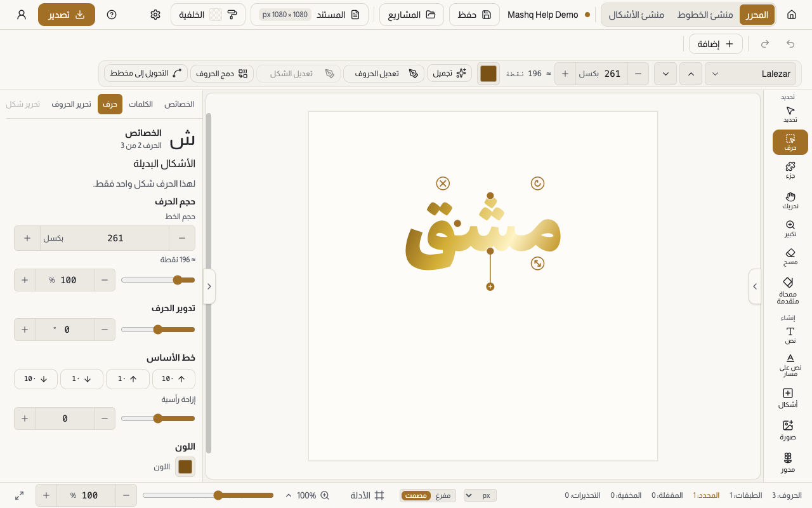Select previous font with up chevron
The width and height of the screenshot is (812, 508).
(691, 74)
